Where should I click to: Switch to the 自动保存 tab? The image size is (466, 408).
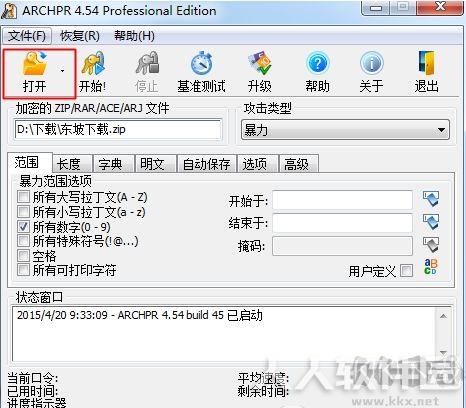coord(207,164)
